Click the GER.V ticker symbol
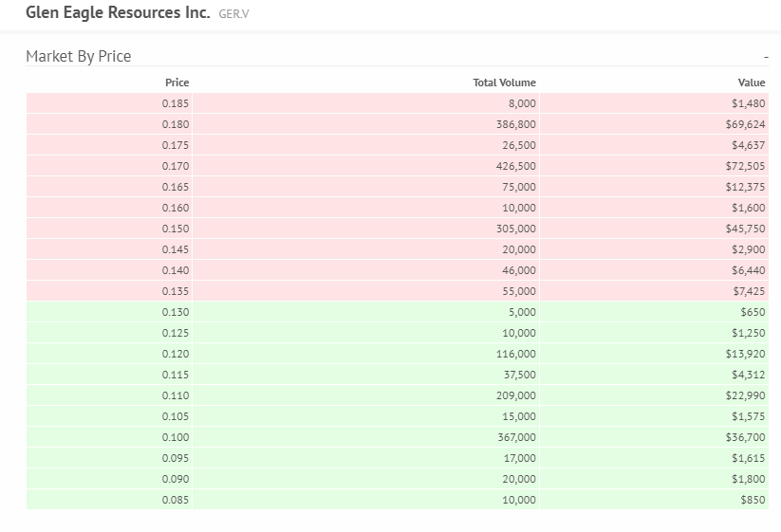Screen dimensions: 781x532 click(x=233, y=15)
